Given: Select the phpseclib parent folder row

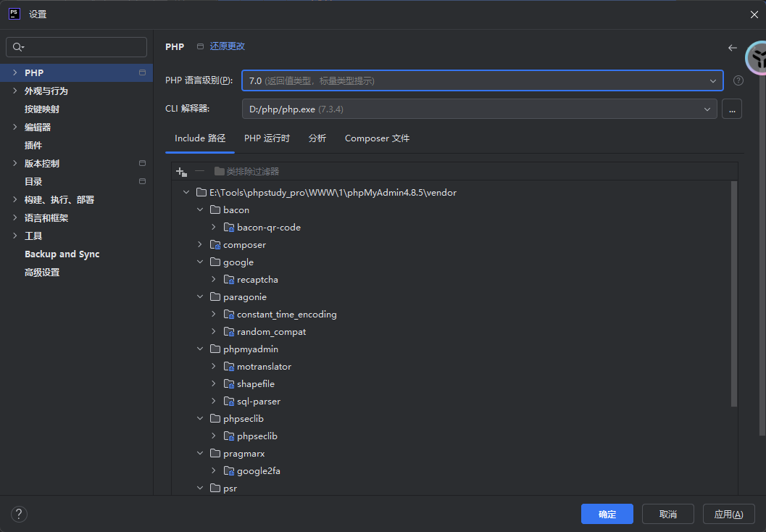Looking at the screenshot, I should [x=454, y=419].
